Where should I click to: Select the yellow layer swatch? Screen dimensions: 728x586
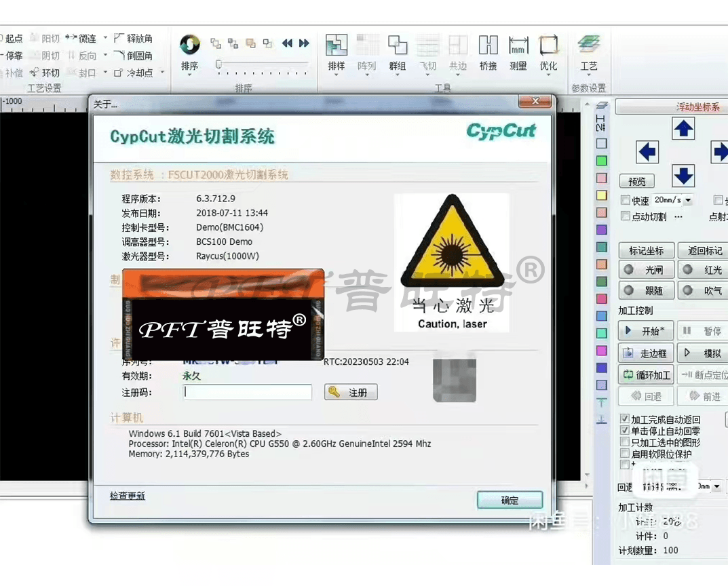602,195
